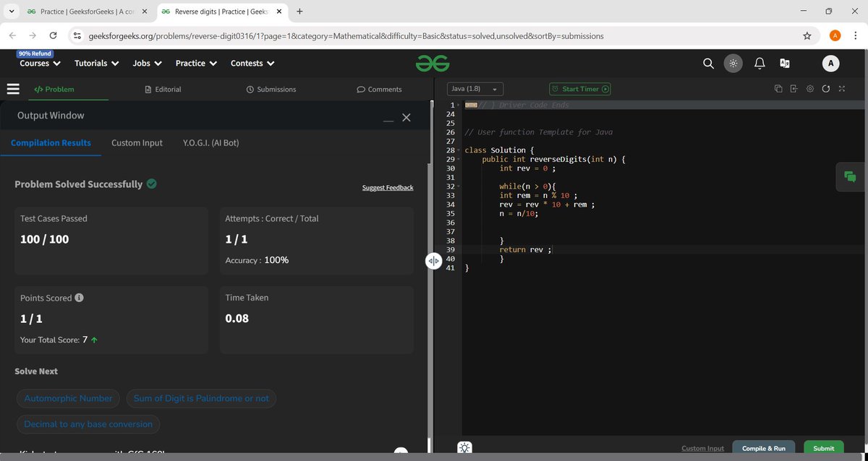Open the Comments tab
The image size is (868, 461).
tap(379, 89)
